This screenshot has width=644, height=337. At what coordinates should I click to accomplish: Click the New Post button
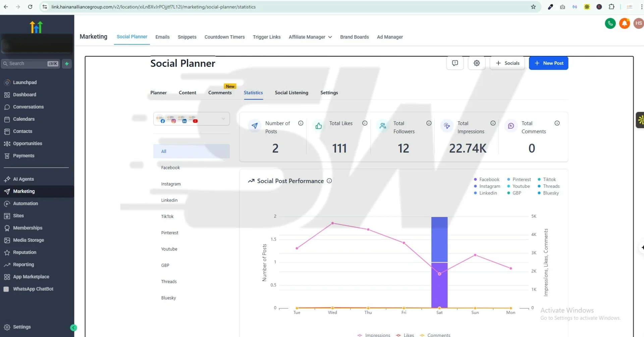[x=548, y=63]
